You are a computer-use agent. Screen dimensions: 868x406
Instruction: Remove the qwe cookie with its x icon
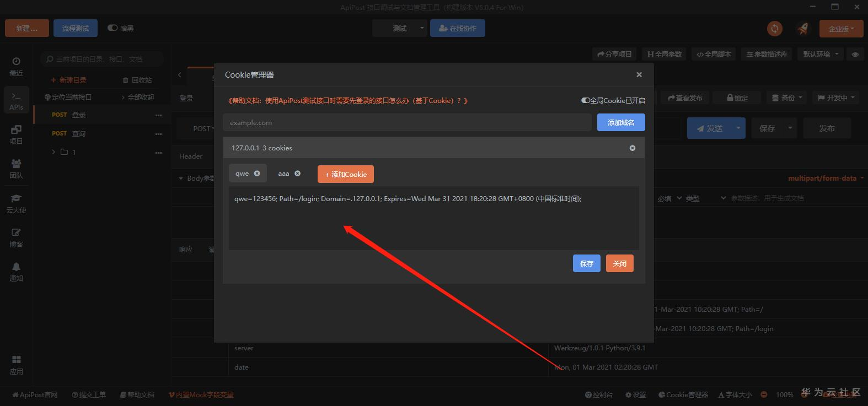coord(257,174)
